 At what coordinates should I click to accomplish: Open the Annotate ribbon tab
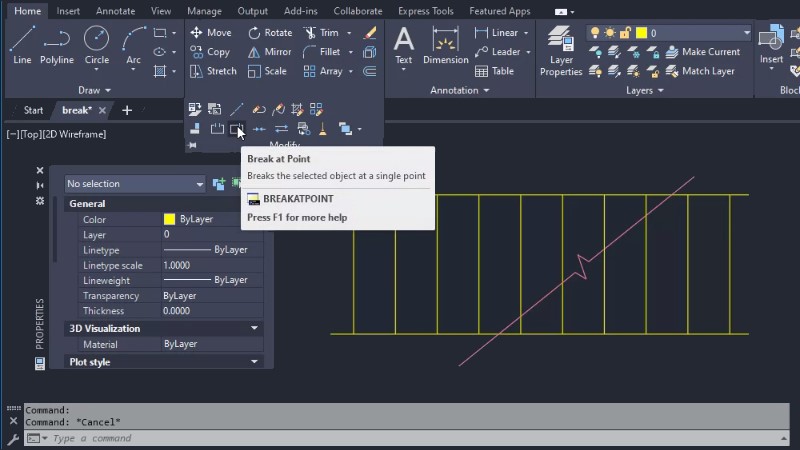click(x=115, y=11)
